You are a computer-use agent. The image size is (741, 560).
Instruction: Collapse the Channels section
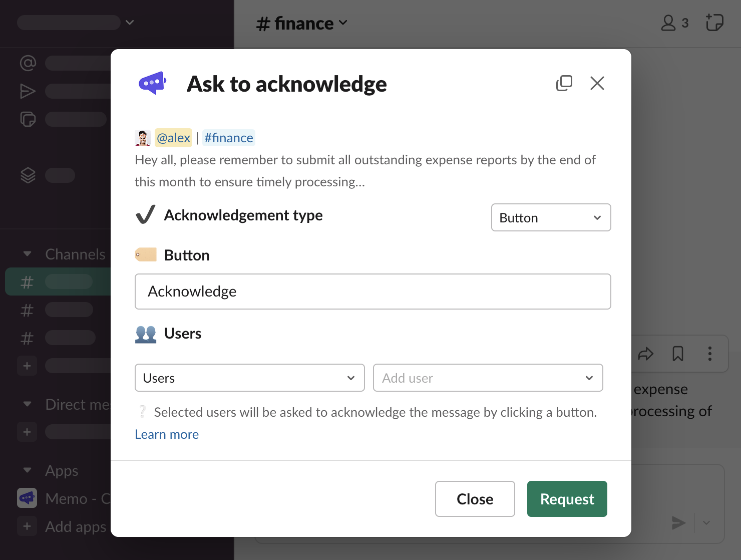click(28, 254)
